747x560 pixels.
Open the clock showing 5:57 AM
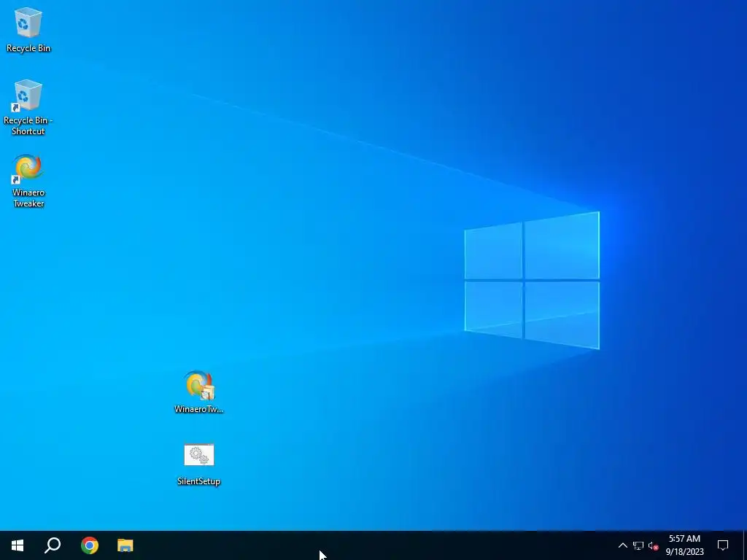click(x=684, y=545)
